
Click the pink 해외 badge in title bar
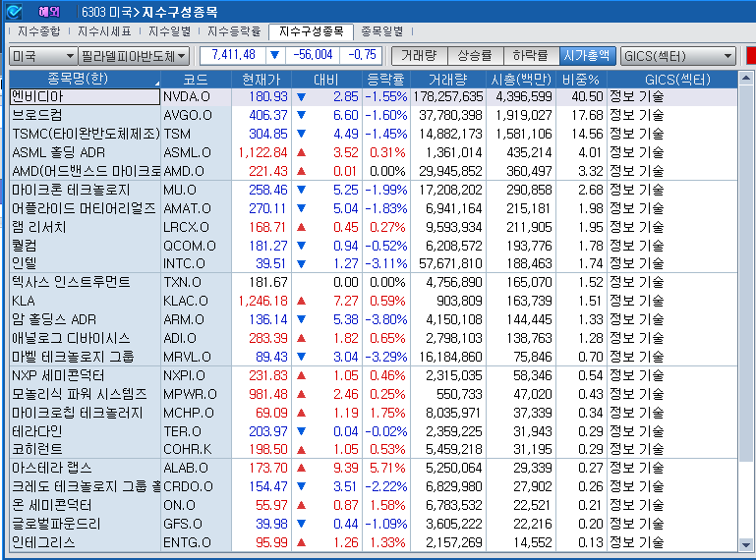tap(49, 12)
